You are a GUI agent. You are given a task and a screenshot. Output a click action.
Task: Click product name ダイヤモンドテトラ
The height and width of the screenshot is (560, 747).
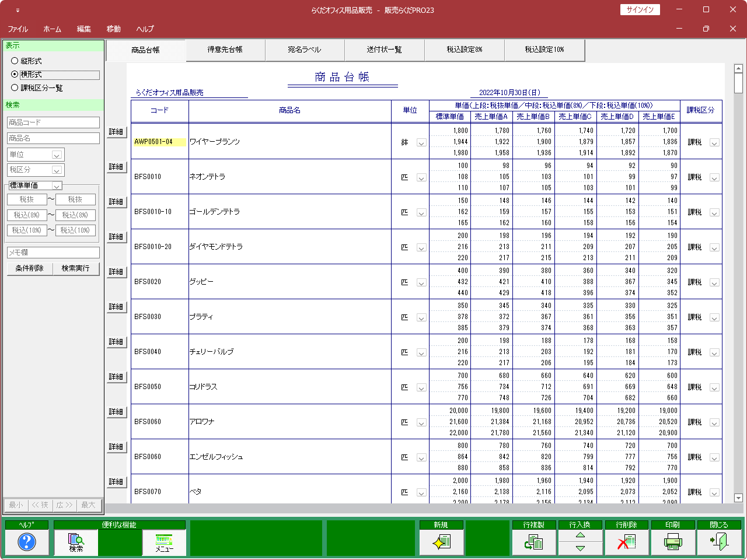(216, 247)
